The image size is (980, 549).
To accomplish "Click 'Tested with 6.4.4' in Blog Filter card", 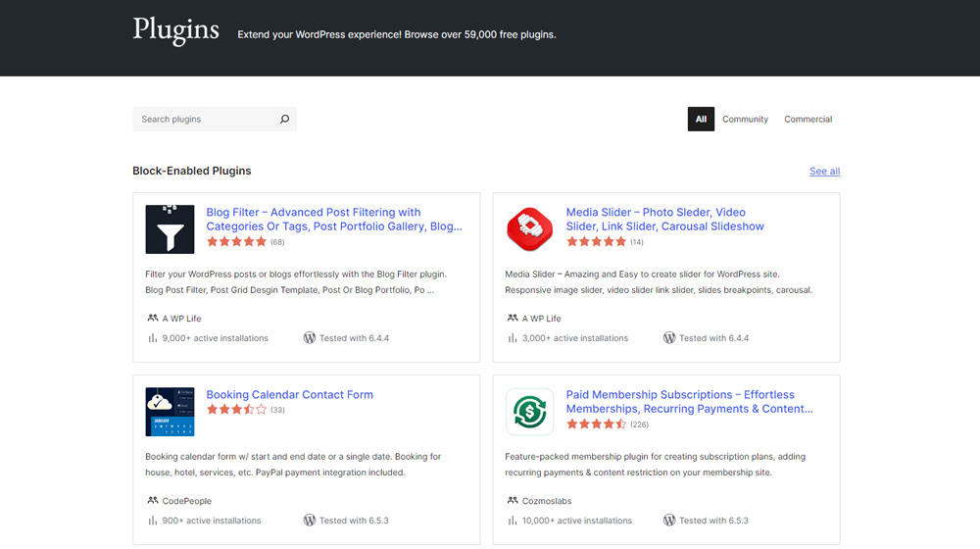I will point(354,338).
